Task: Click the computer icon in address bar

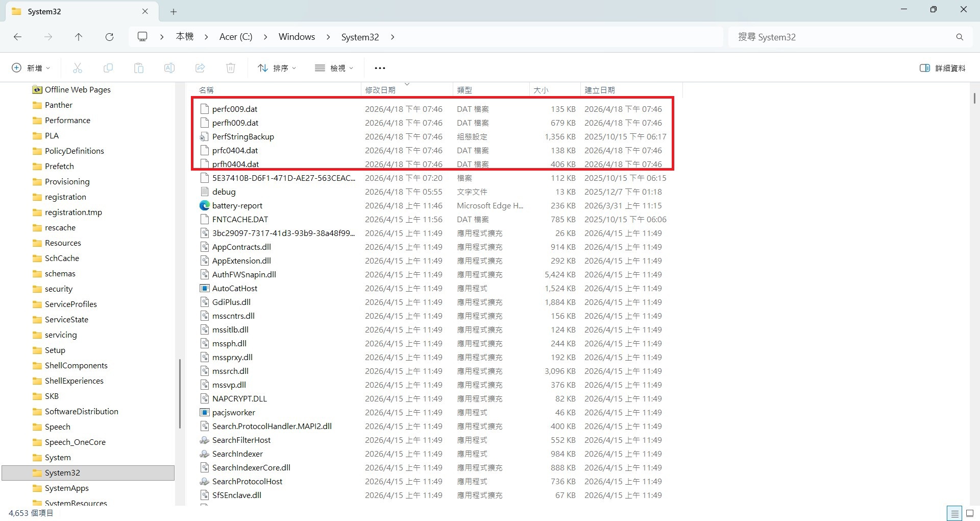Action: pyautogui.click(x=142, y=37)
